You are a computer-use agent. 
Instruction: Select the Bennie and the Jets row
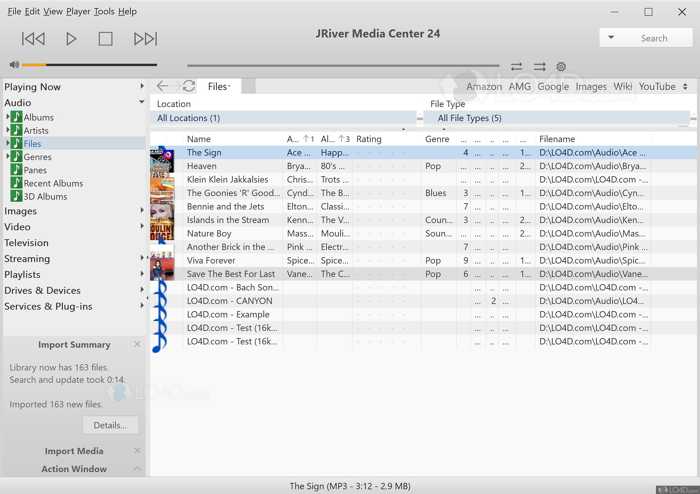pos(423,207)
